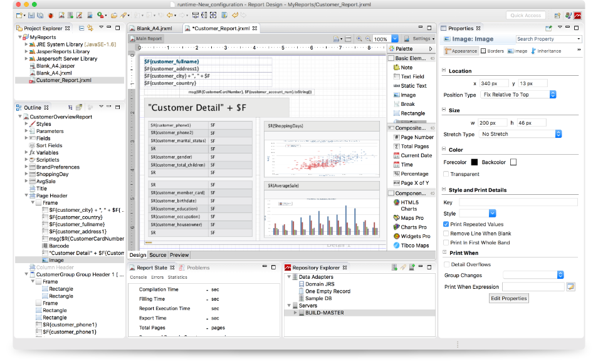Open the Print When Expression editor icon
598x364 pixels.
tap(570, 287)
